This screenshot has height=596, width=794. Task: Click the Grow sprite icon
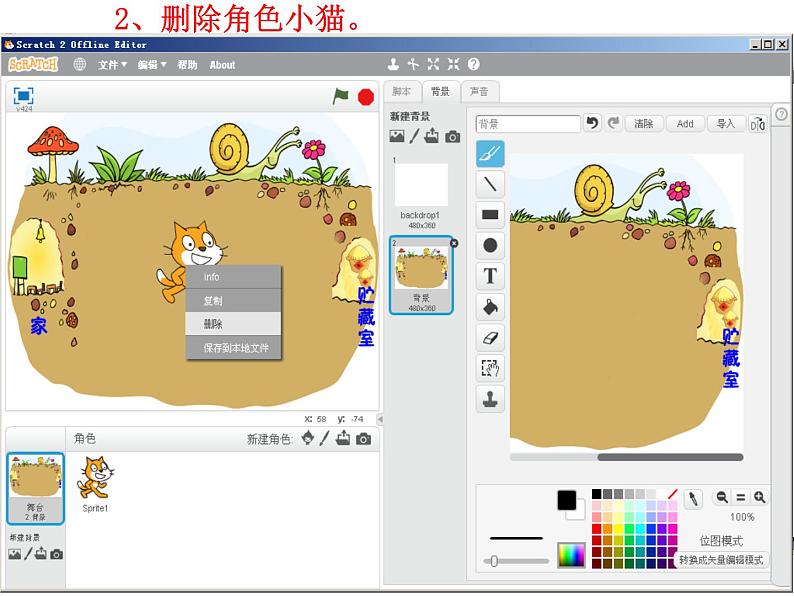point(433,64)
